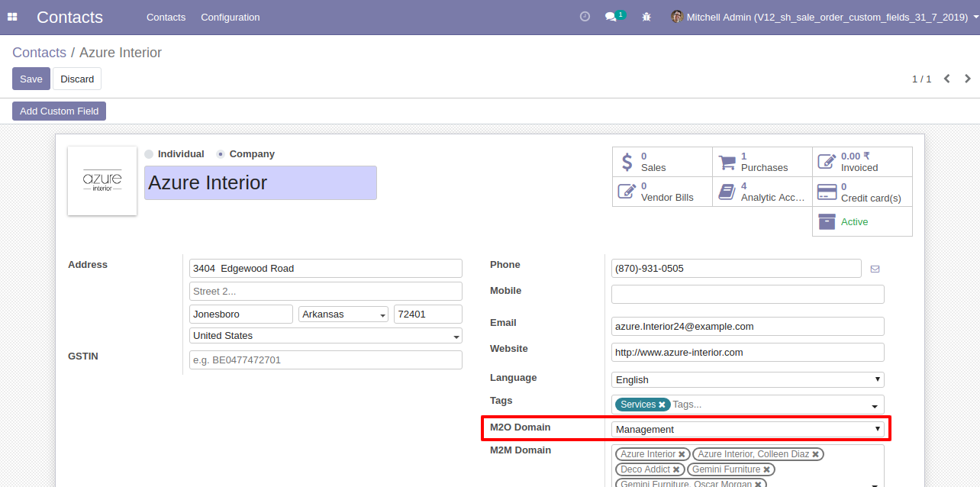The image size is (980, 487).
Task: Open the Language dropdown showing English
Action: click(748, 379)
